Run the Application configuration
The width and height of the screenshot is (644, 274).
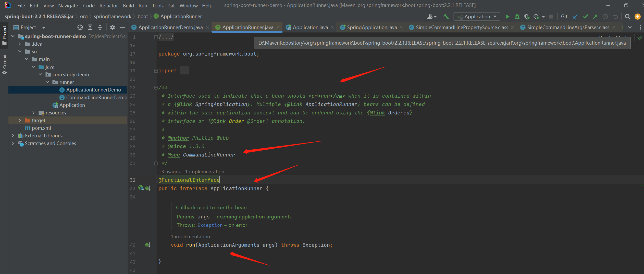507,17
